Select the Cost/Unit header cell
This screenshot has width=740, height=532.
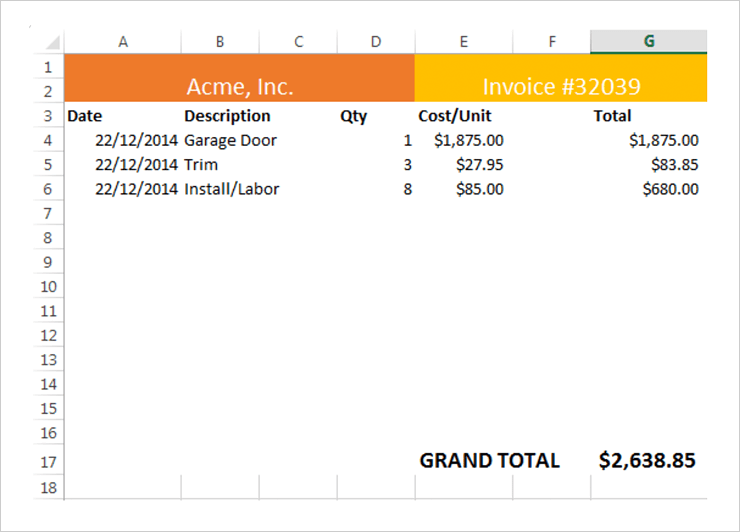pyautogui.click(x=464, y=116)
